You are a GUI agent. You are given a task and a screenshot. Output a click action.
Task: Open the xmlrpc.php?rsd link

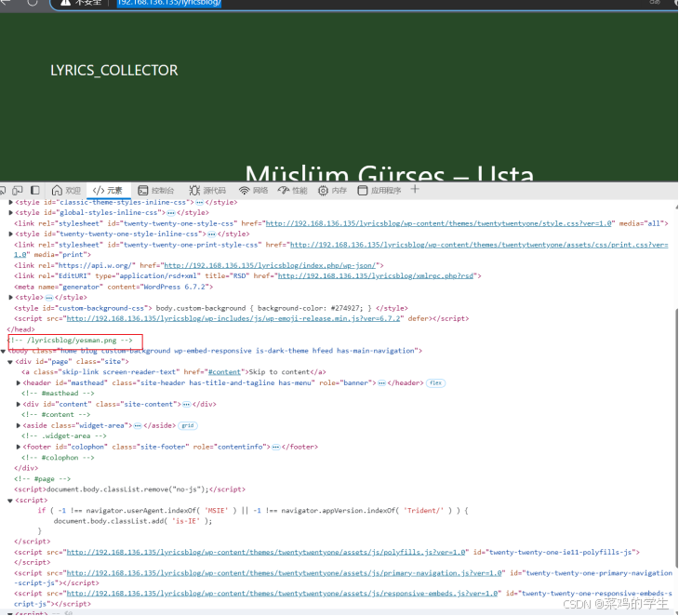click(376, 276)
